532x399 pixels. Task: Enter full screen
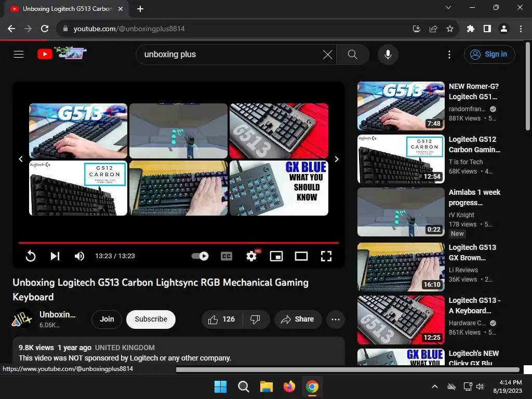click(326, 256)
